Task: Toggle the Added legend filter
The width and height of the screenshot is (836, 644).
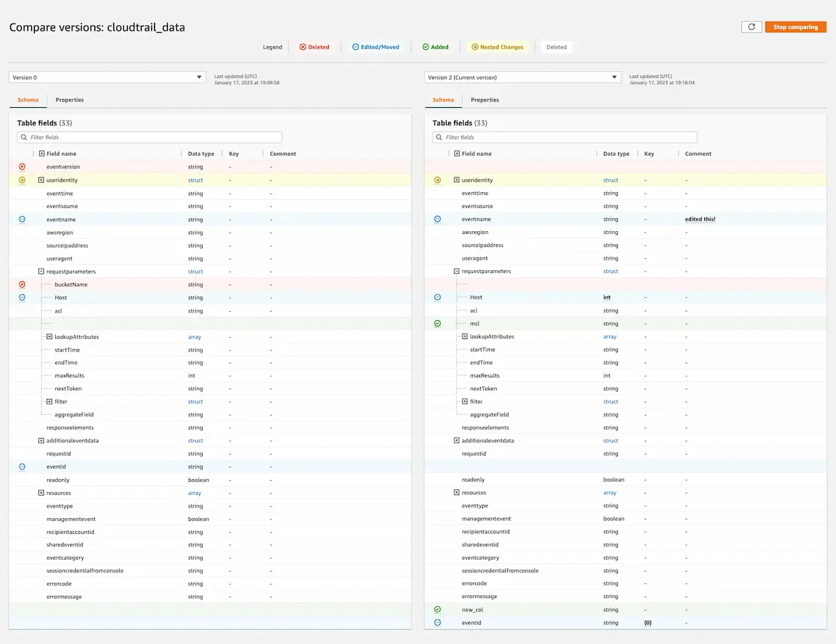Action: tap(435, 47)
